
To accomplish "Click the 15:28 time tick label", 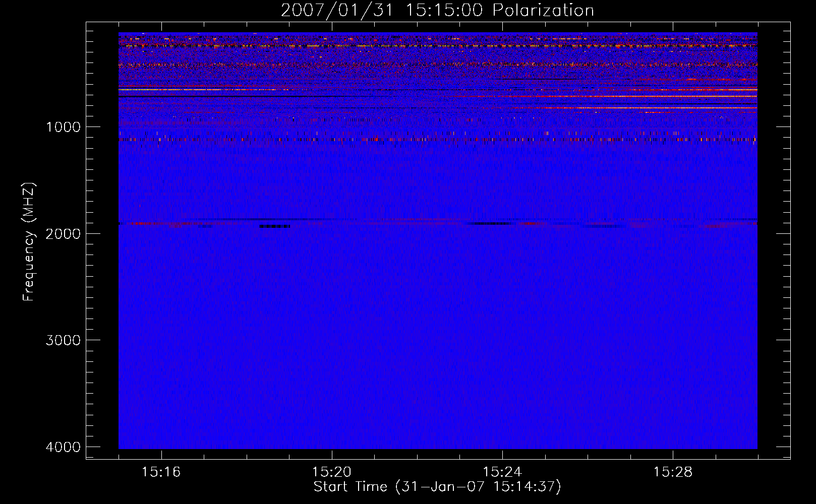I will coord(673,472).
